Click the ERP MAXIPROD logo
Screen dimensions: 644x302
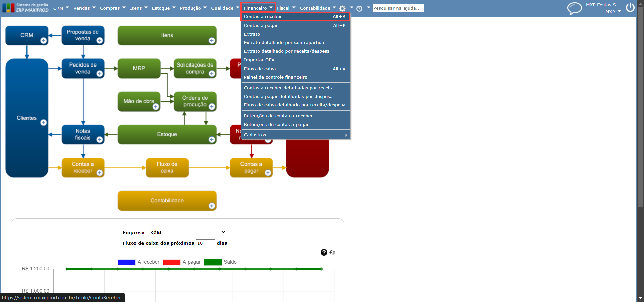[x=25, y=8]
